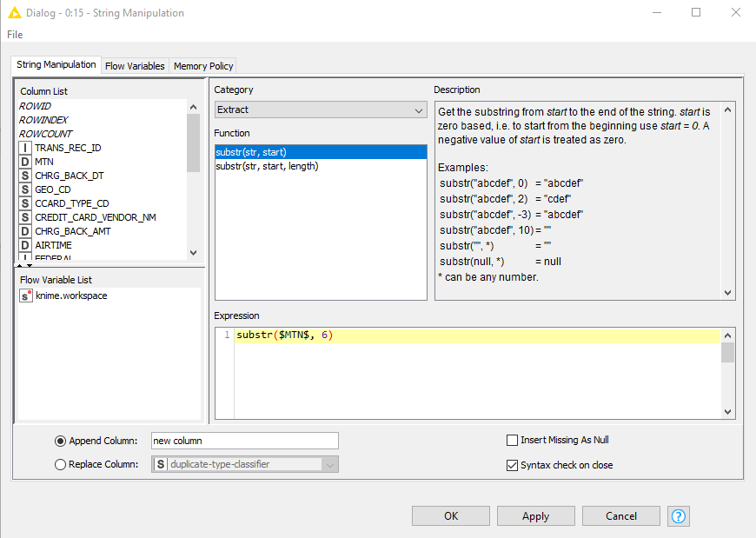The height and width of the screenshot is (538, 756).
Task: Click the string type icon beside CCARD_TYPE_CD
Action: click(x=25, y=204)
